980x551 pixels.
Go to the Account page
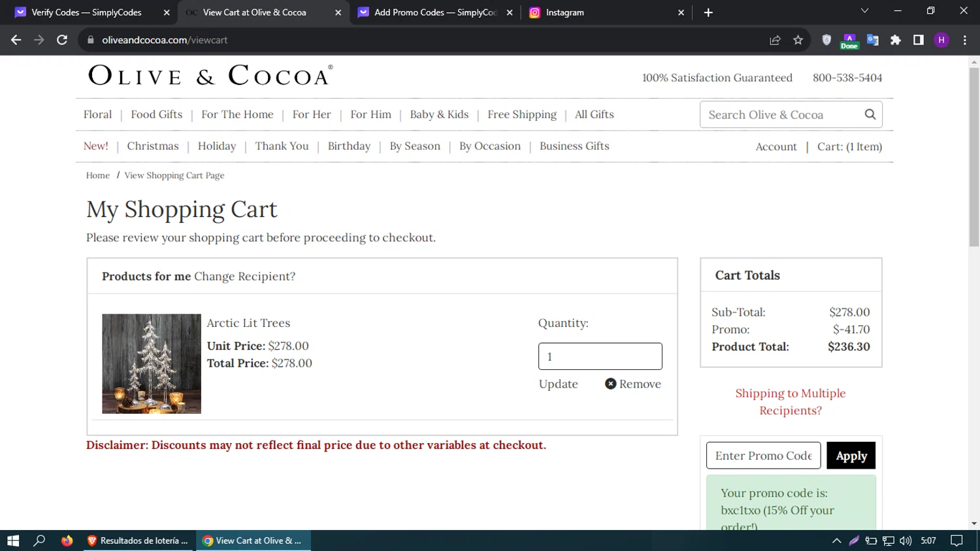776,146
